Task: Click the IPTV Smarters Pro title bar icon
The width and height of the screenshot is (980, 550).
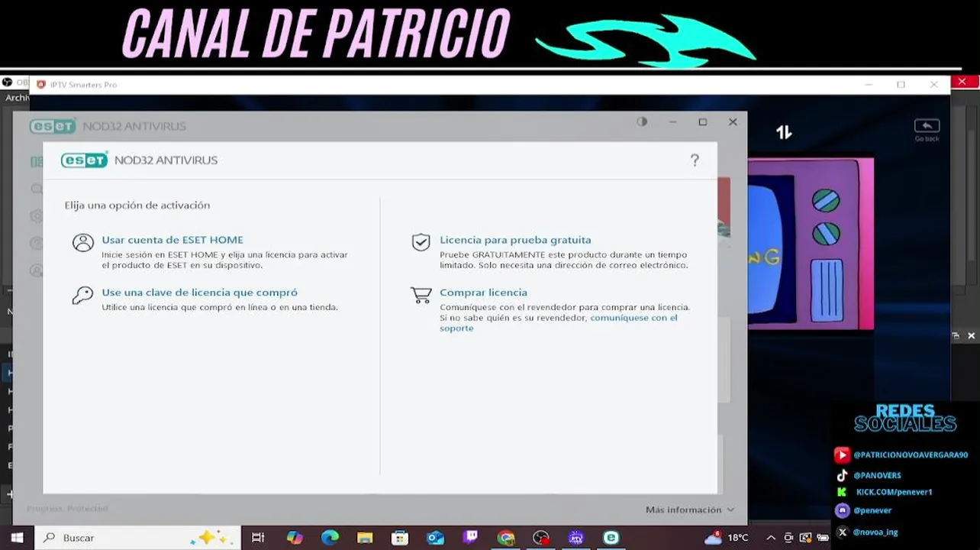Action: pos(41,85)
